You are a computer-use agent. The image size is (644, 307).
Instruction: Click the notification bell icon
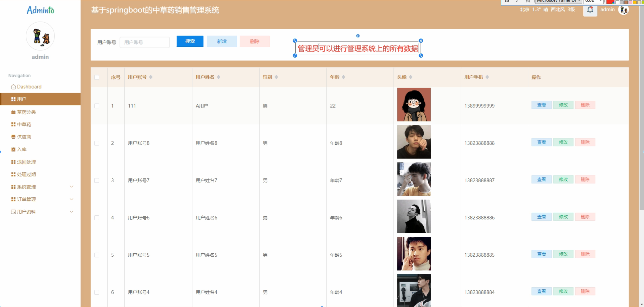(x=590, y=10)
